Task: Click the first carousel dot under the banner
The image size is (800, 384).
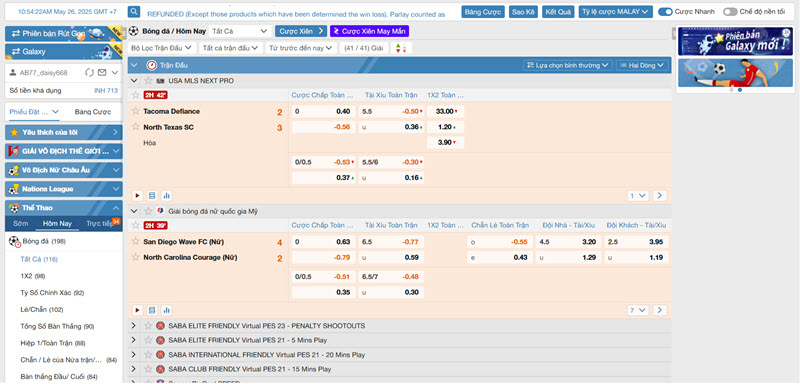Action: coord(731,90)
